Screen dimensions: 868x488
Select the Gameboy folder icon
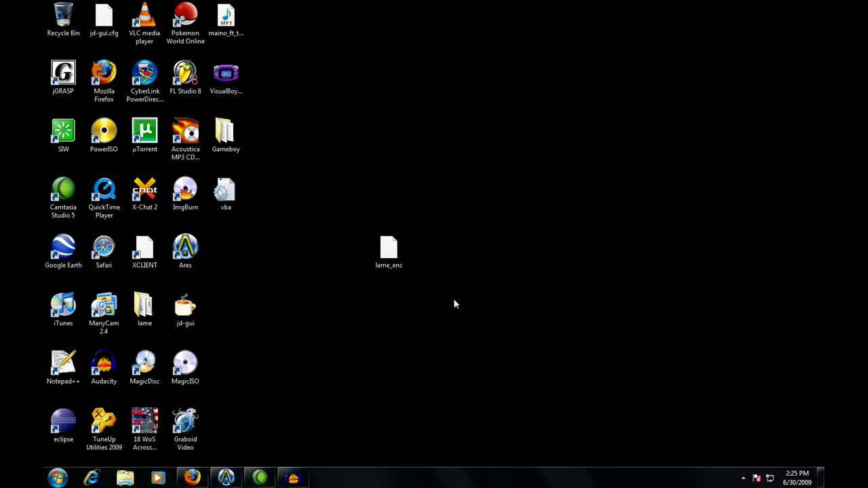226,136
